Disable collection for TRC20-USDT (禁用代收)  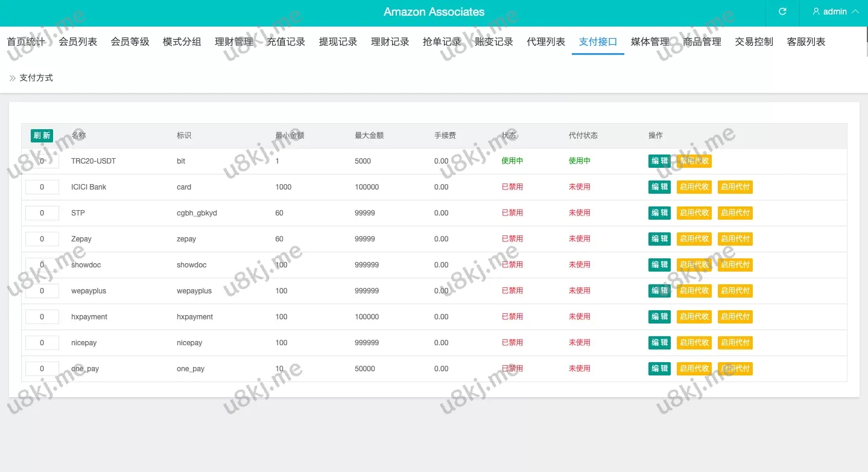694,161
